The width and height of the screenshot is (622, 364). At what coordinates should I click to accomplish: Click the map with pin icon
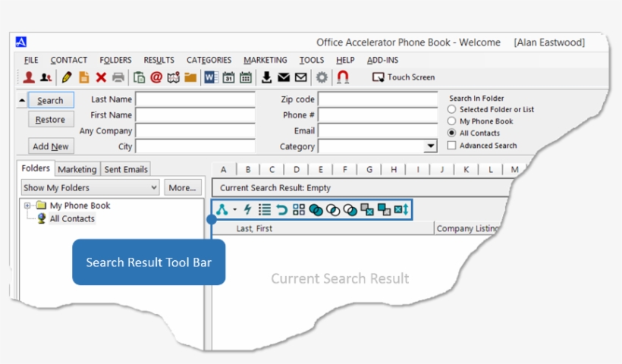(x=174, y=77)
